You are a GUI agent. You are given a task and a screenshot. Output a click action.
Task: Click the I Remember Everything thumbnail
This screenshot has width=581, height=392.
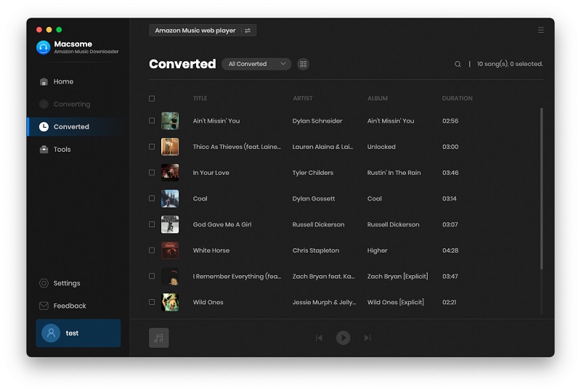(170, 277)
